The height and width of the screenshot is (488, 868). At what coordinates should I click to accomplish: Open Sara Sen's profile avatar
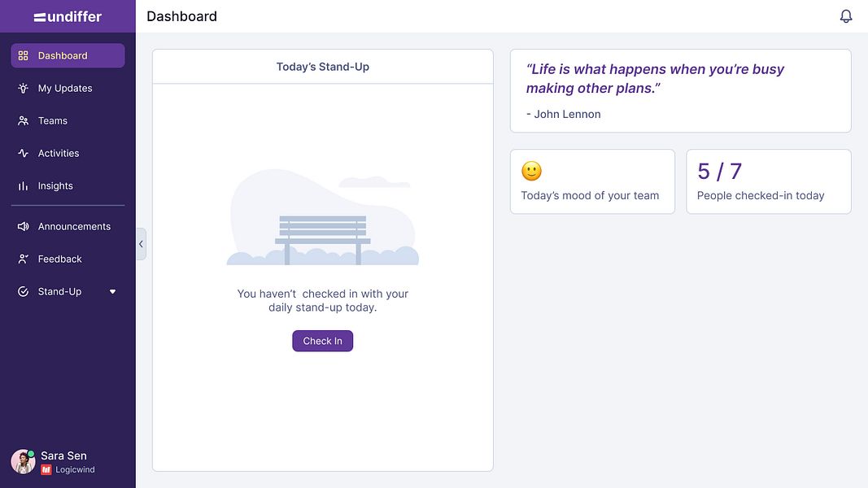click(x=23, y=461)
